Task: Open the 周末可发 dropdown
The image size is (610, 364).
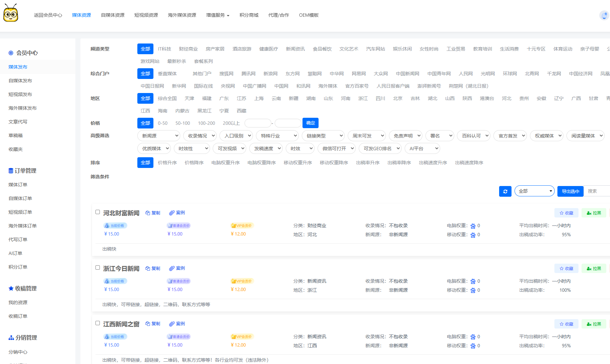Action: pos(367,136)
